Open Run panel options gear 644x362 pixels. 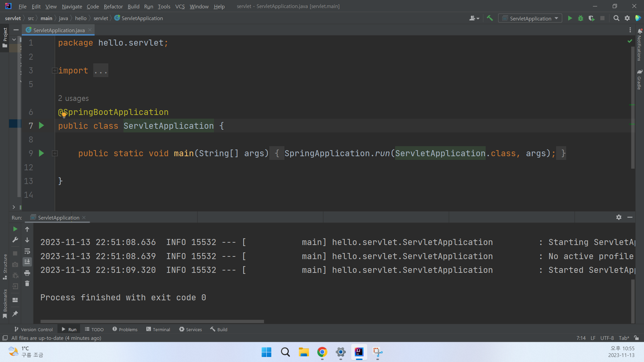pos(619,217)
